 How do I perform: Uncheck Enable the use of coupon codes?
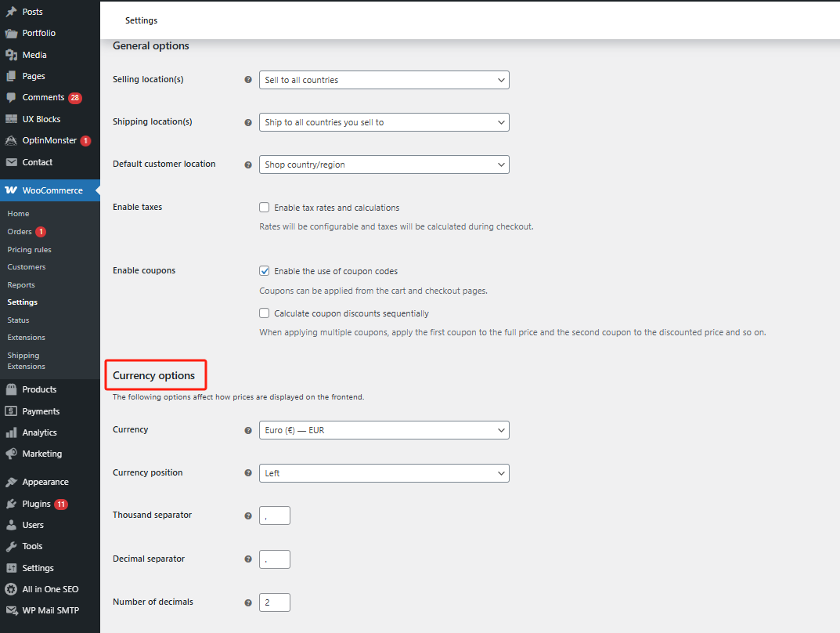[x=265, y=271]
